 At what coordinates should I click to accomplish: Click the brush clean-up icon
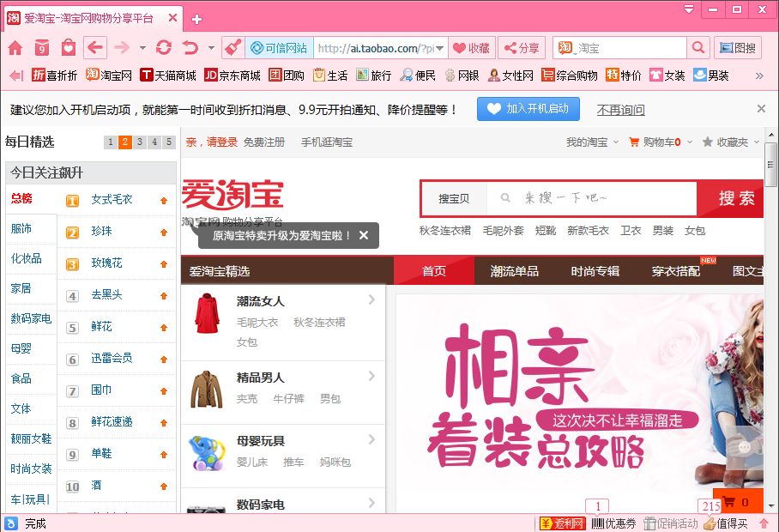232,48
